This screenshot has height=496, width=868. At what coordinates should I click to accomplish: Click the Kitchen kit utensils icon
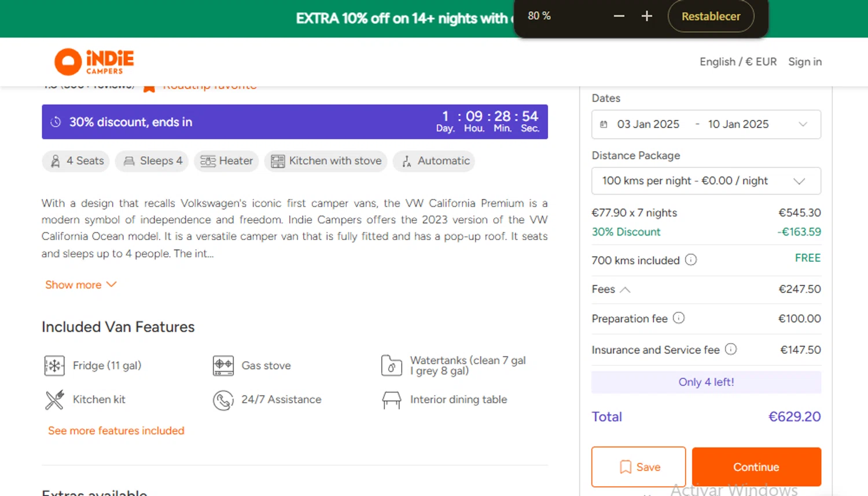click(54, 400)
